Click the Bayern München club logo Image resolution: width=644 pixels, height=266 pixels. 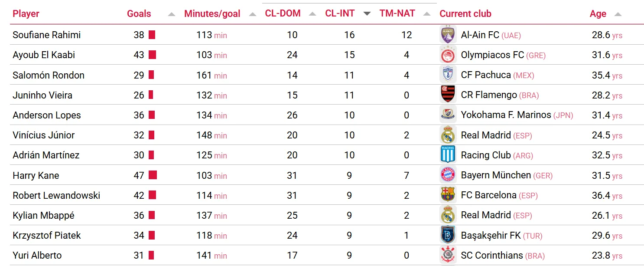click(448, 175)
